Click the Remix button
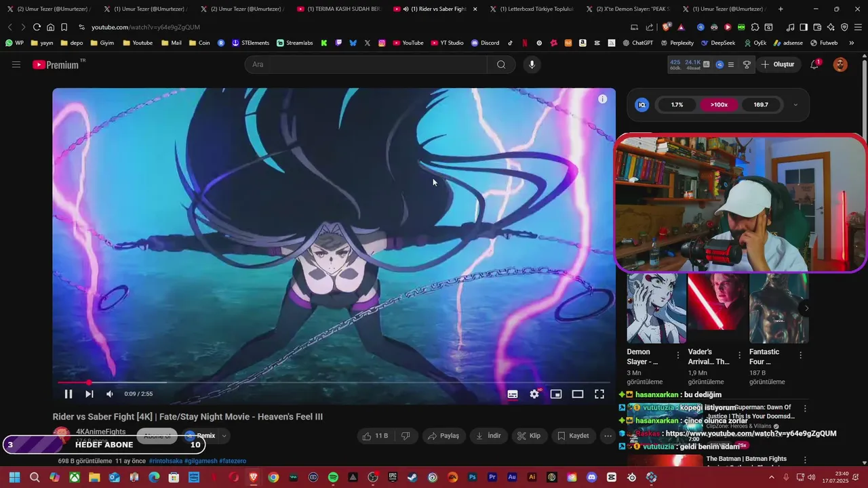 [x=200, y=436]
